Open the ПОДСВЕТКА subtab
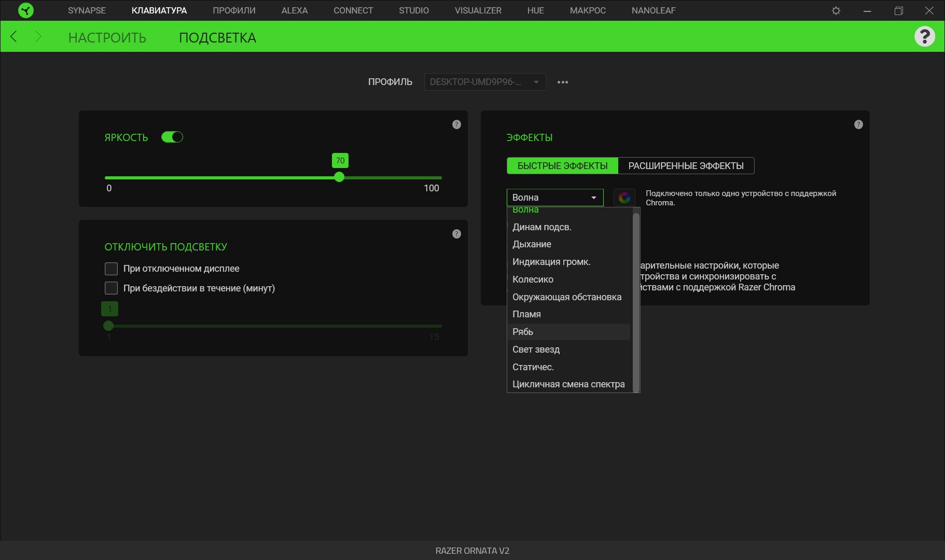 [x=217, y=37]
